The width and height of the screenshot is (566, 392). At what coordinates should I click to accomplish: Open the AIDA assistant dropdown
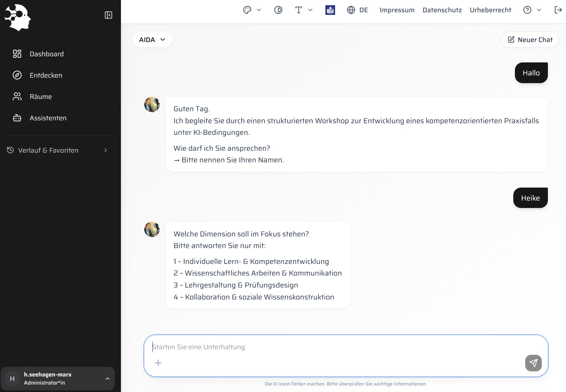(x=152, y=40)
